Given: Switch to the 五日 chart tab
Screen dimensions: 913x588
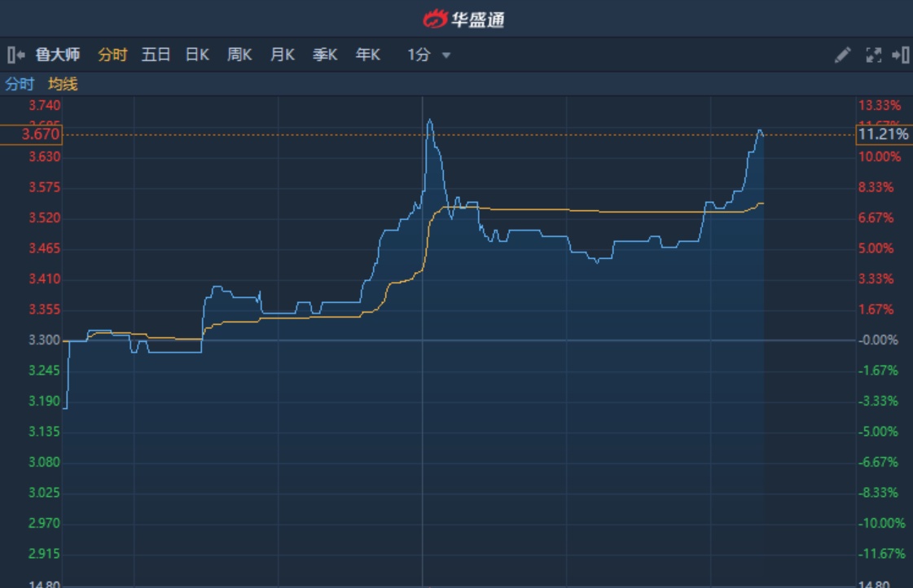Looking at the screenshot, I should [x=156, y=55].
